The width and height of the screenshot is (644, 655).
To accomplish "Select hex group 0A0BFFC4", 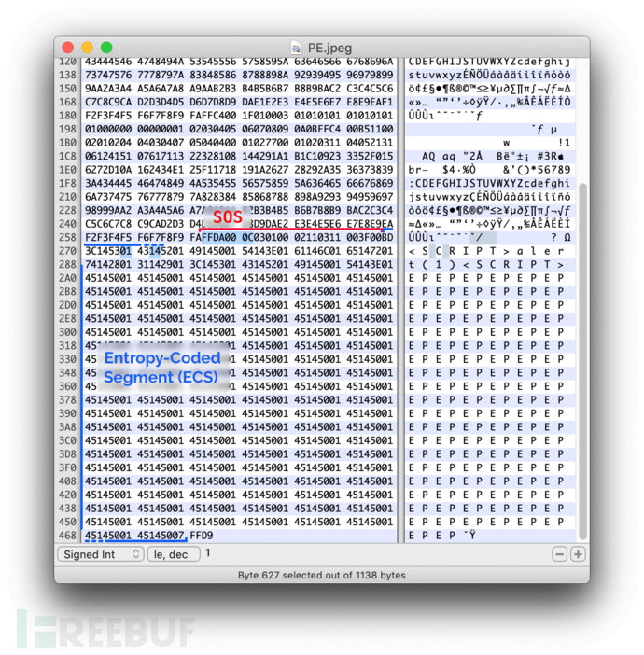I will click(x=317, y=129).
